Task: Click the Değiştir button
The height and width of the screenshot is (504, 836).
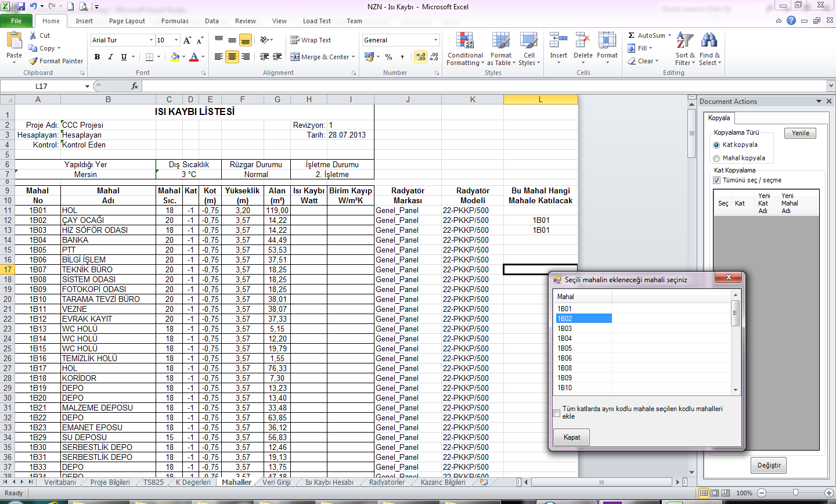Action: point(769,465)
